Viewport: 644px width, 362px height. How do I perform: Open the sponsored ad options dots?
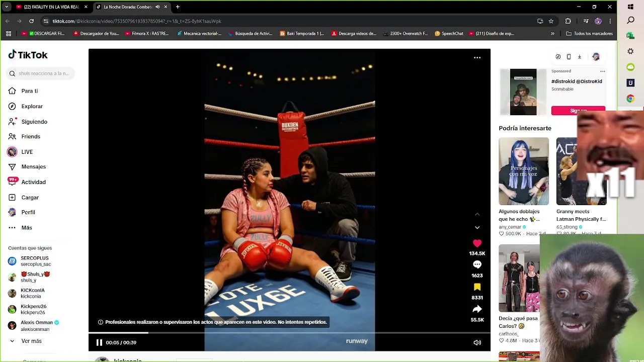click(602, 71)
